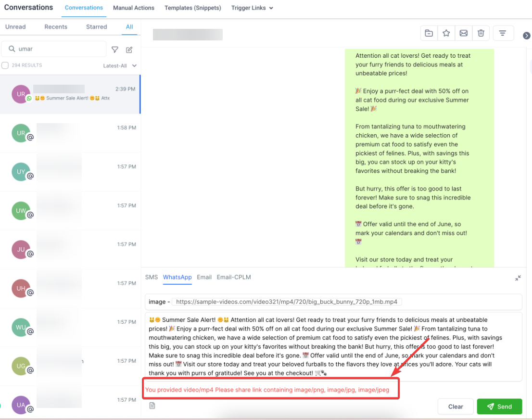Open templates document icon below composer
The width and height of the screenshot is (532, 420).
(x=152, y=406)
